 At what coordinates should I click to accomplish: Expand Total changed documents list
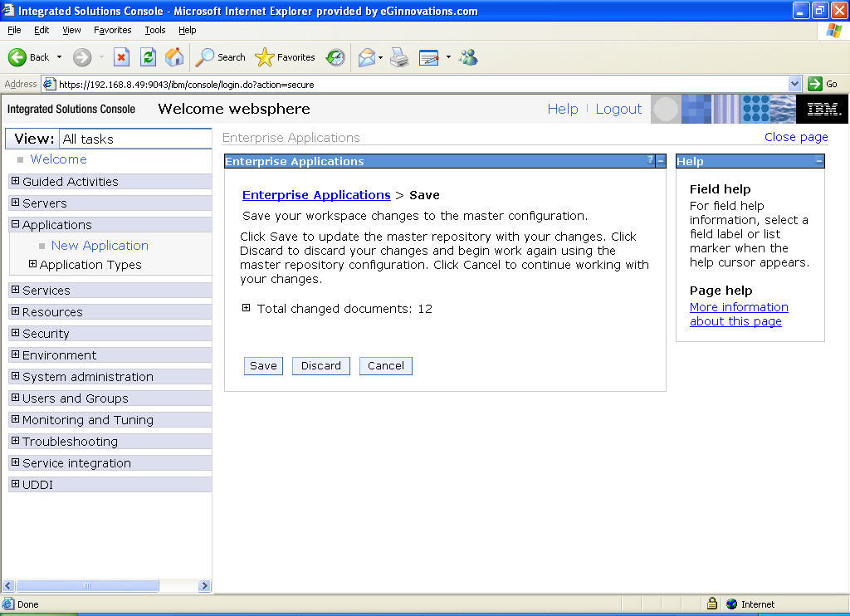click(x=246, y=308)
